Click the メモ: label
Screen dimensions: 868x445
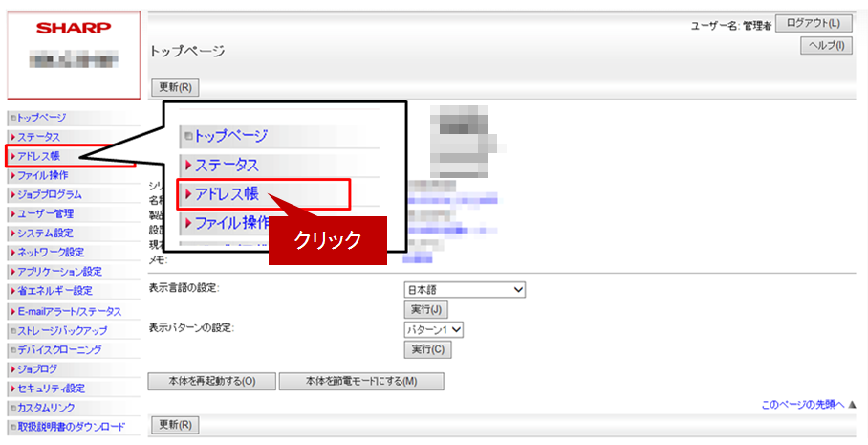click(x=158, y=259)
